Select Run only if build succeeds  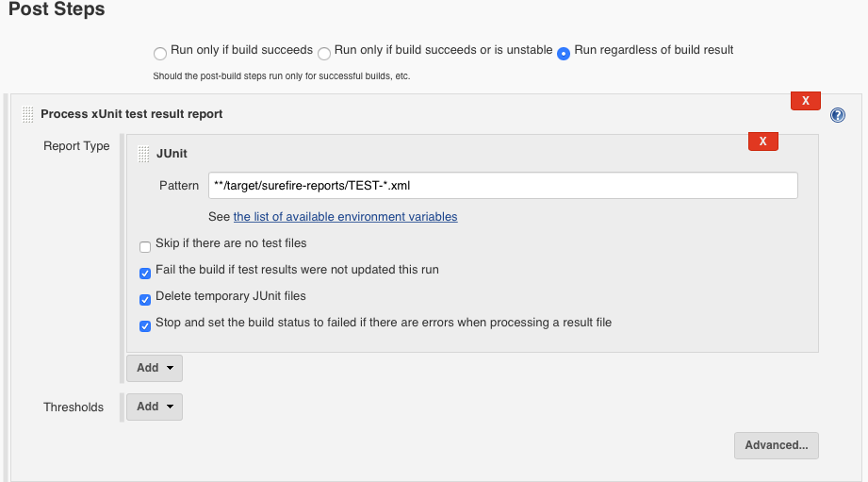coord(160,54)
